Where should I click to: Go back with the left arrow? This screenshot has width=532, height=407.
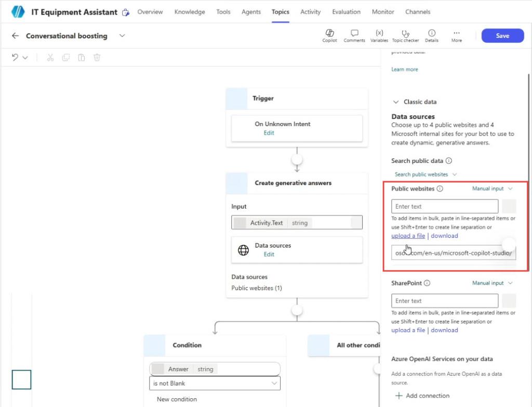[15, 36]
